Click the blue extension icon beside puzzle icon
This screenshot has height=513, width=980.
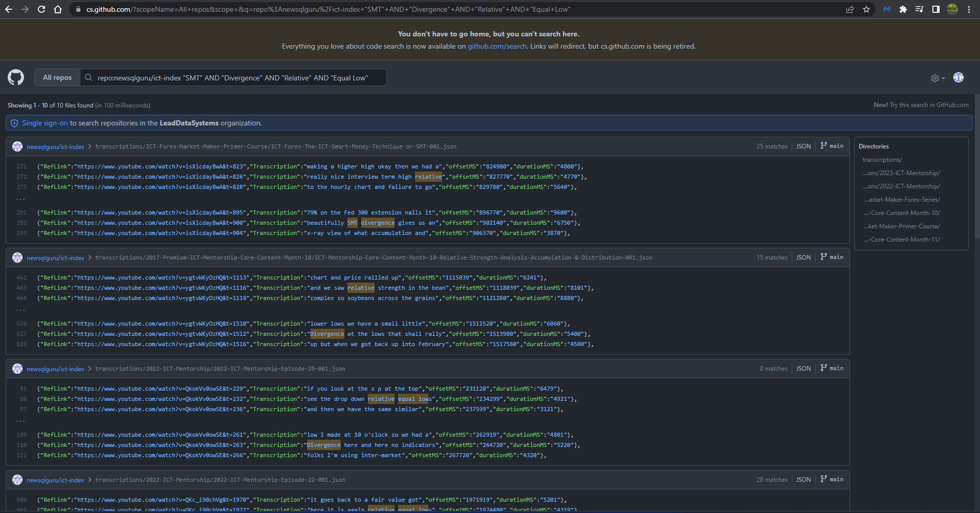pyautogui.click(x=887, y=9)
